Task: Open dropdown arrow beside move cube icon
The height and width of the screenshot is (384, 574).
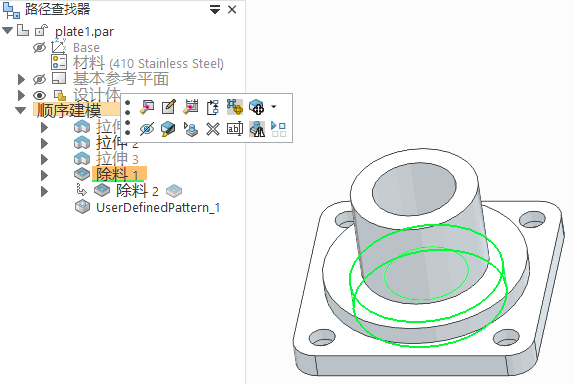Action: click(x=273, y=107)
